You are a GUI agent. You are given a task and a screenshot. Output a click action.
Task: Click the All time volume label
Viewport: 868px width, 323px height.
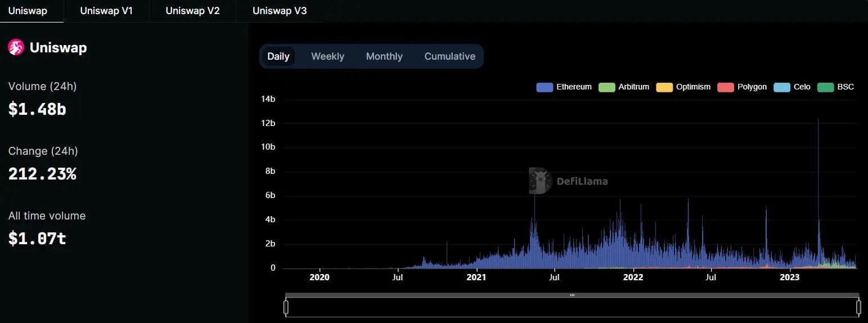pos(47,216)
